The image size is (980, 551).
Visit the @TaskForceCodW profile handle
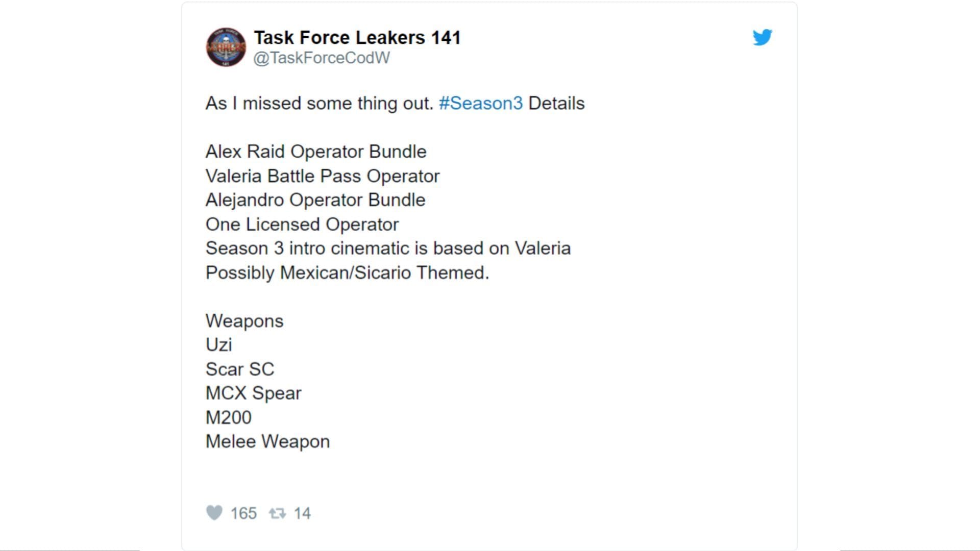pos(321,58)
